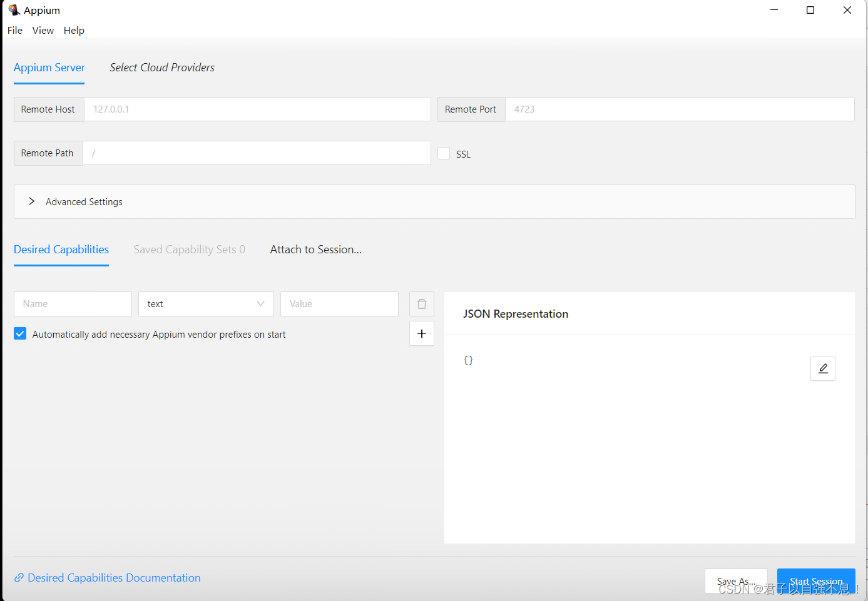Image resolution: width=868 pixels, height=601 pixels.
Task: Focus the Remote Host input field
Action: (257, 109)
